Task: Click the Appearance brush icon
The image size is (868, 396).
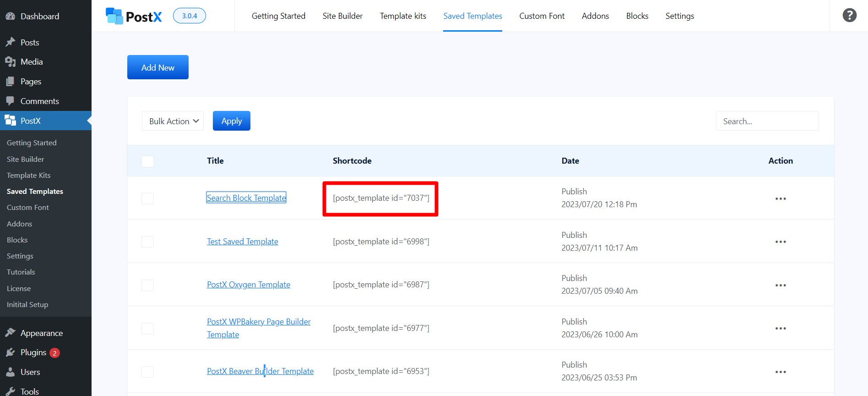Action: 11,333
